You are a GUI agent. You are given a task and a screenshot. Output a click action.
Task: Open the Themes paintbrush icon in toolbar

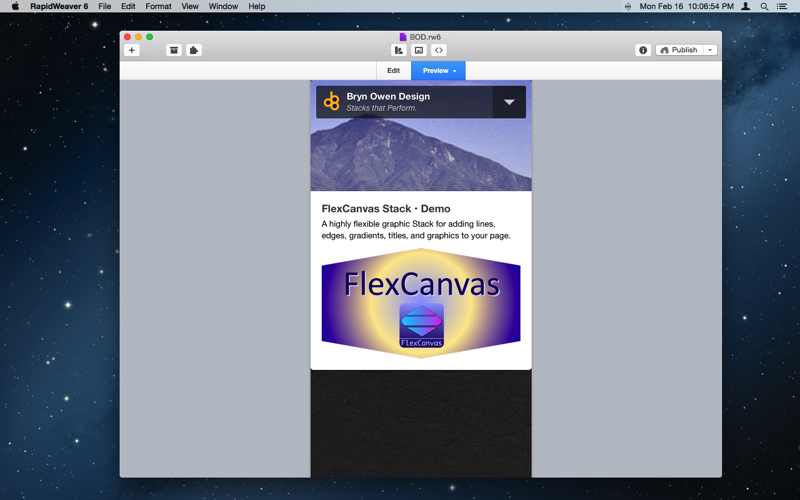(x=399, y=50)
